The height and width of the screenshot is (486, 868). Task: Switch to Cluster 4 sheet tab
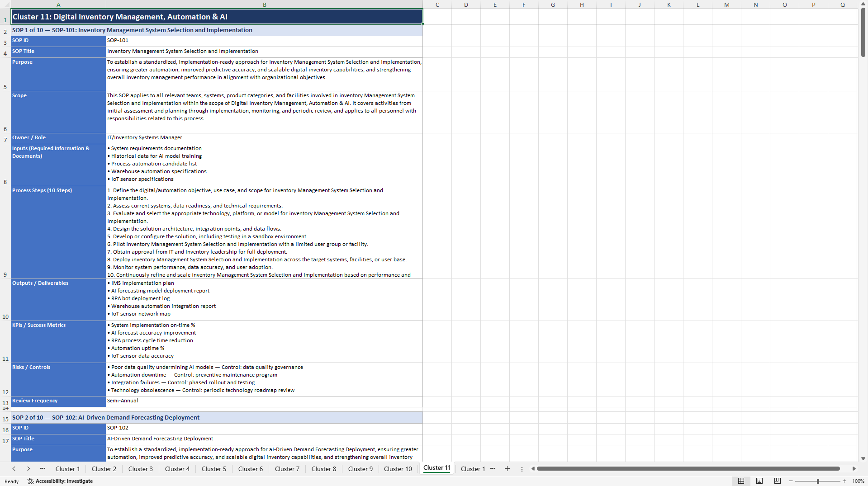coord(177,469)
